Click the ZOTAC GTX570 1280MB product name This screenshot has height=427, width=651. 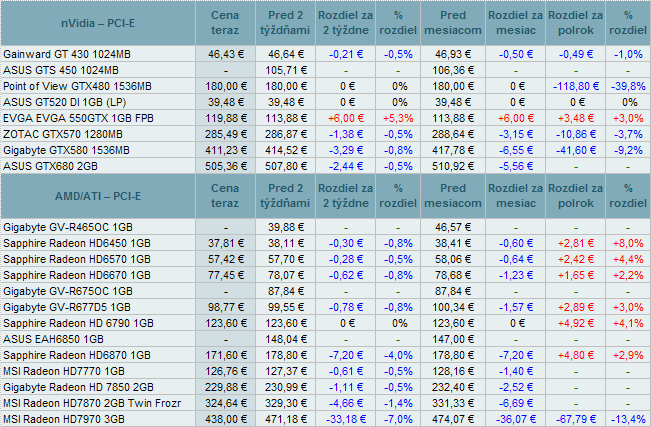[63, 134]
